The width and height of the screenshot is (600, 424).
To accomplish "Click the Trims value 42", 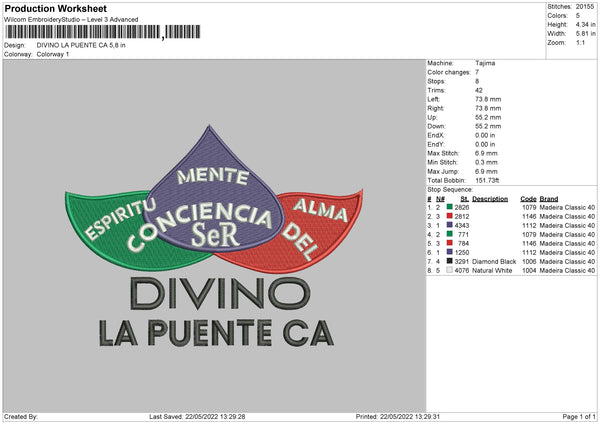I will pyautogui.click(x=479, y=90).
